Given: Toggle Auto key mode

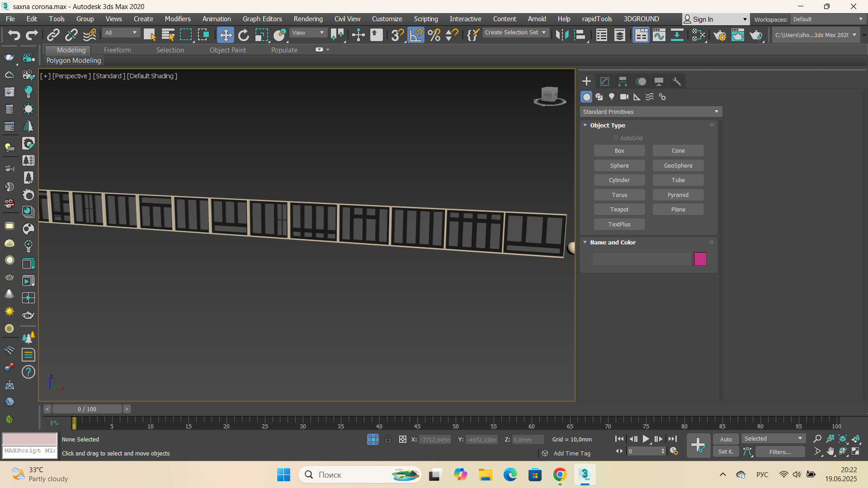Looking at the screenshot, I should click(726, 439).
